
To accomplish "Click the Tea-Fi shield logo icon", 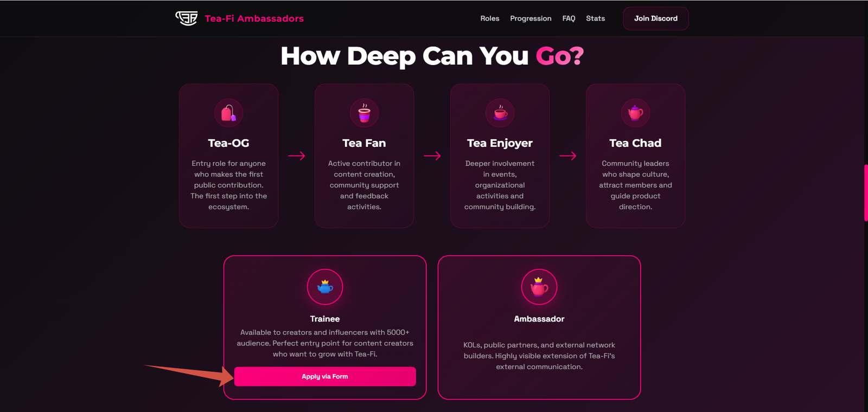I will click(186, 18).
